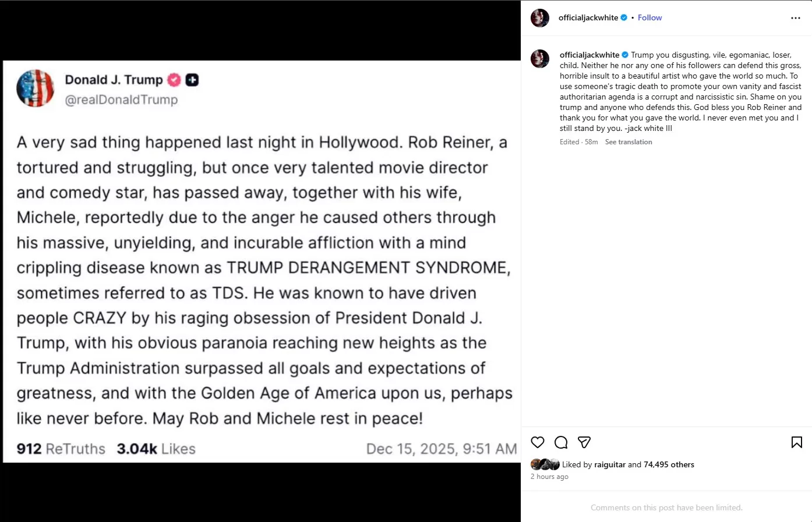Click the caption's officialjackwhite profile avatar
Screen dimensions: 812x522
pyautogui.click(x=540, y=59)
